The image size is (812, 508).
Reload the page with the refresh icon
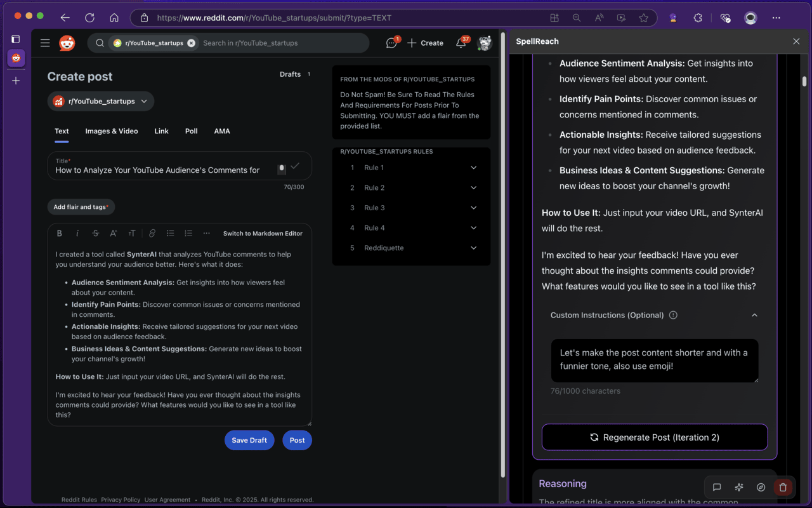89,18
